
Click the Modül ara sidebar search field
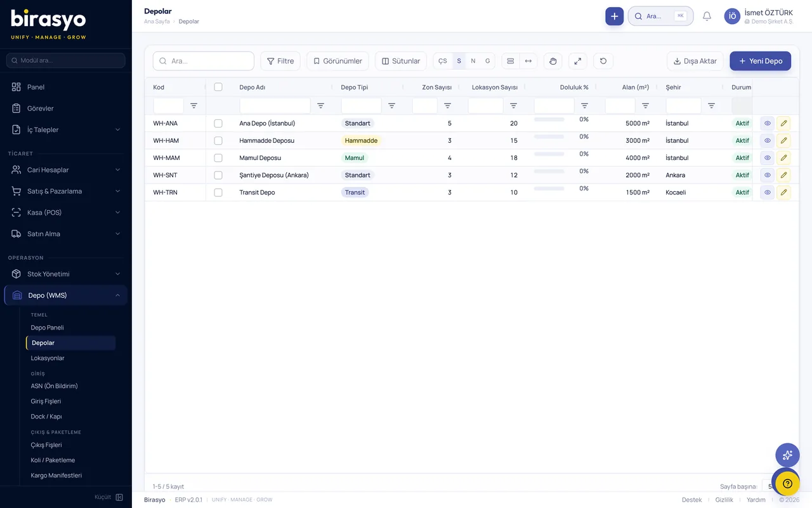[66, 60]
